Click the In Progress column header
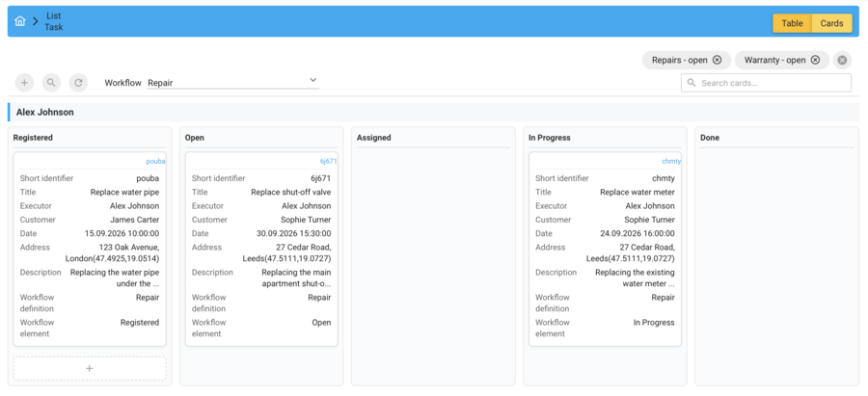 pos(550,138)
